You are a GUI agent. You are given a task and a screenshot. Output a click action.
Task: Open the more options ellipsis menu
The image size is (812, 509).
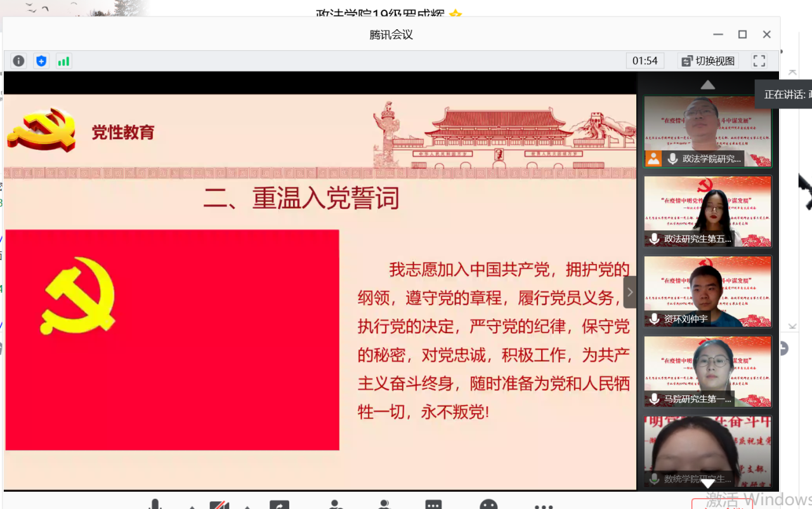[x=544, y=506]
